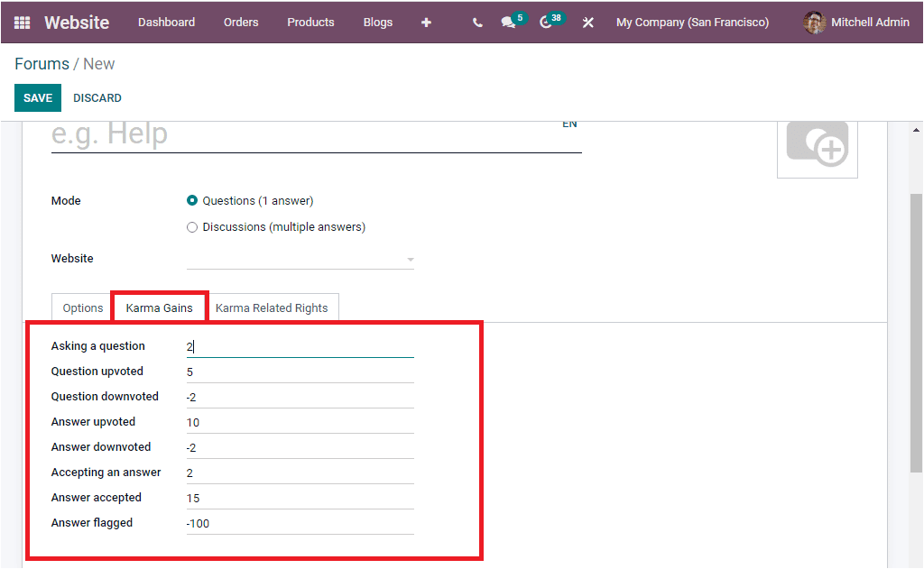Image resolution: width=924 pixels, height=569 pixels.
Task: Click the tools/wrench icon in the top bar
Action: 587,22
